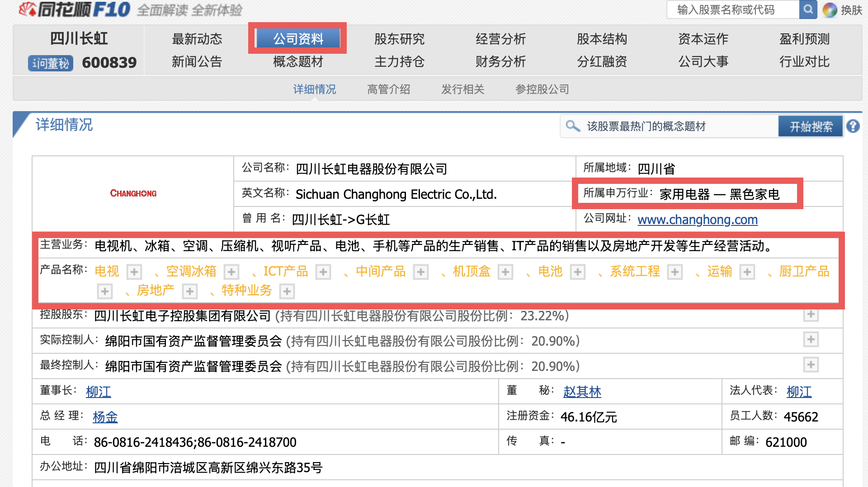Viewport: 868px width, 487px height.
Task: Open the 公司大事 menu item
Action: point(703,61)
